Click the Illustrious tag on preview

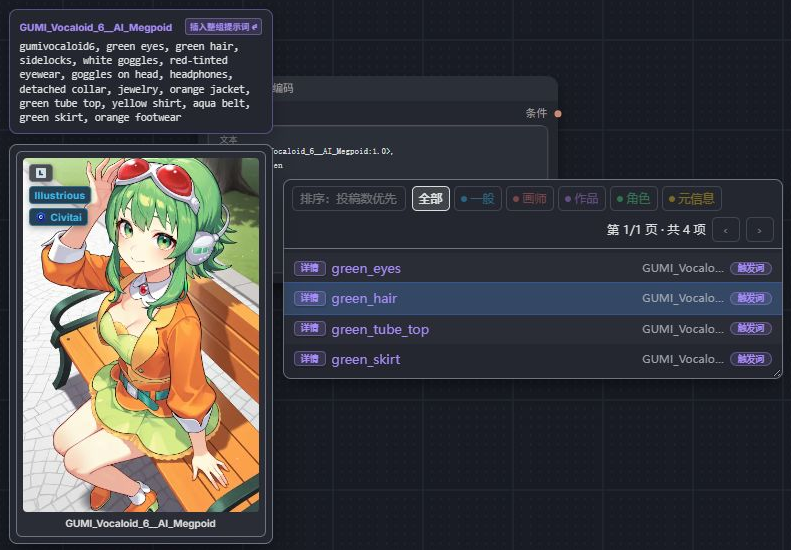pos(60,195)
